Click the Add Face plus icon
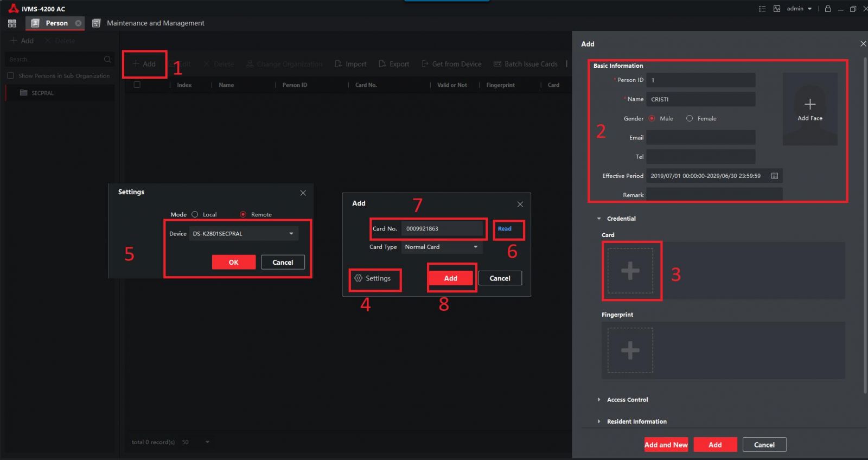Screen dimensions: 868x460 click(809, 104)
